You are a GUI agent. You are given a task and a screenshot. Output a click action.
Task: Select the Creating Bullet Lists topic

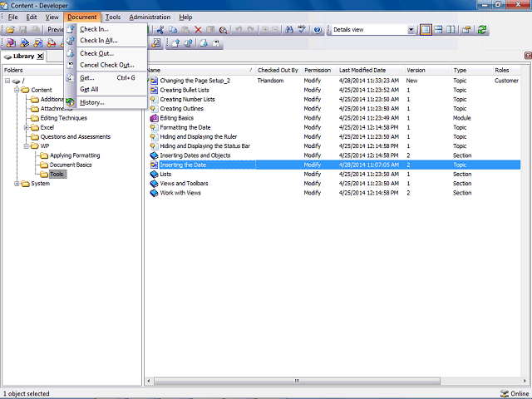[334, 90]
